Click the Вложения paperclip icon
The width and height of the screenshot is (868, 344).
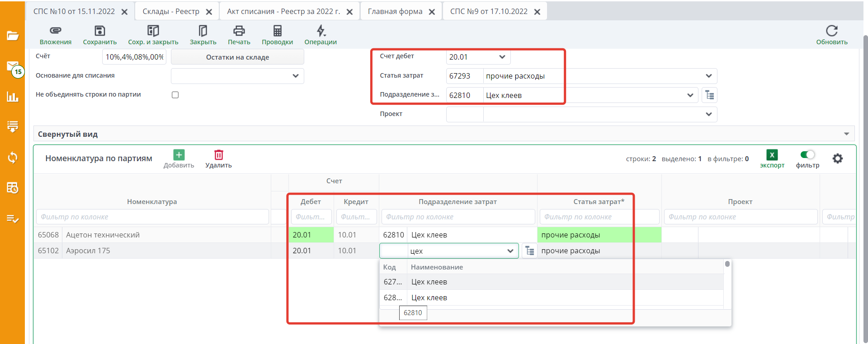click(x=55, y=31)
